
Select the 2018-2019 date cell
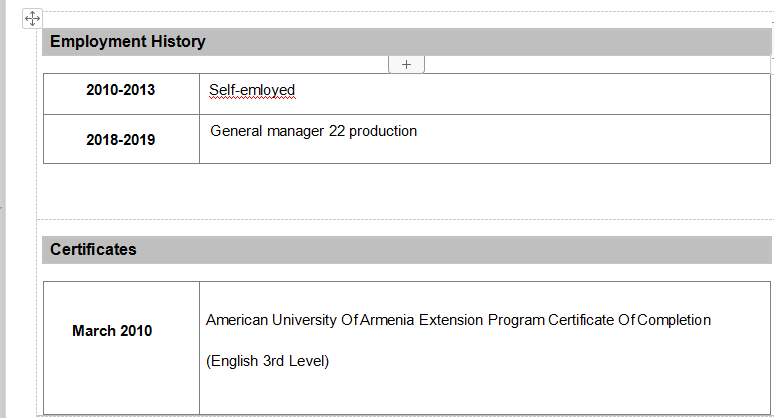121,140
